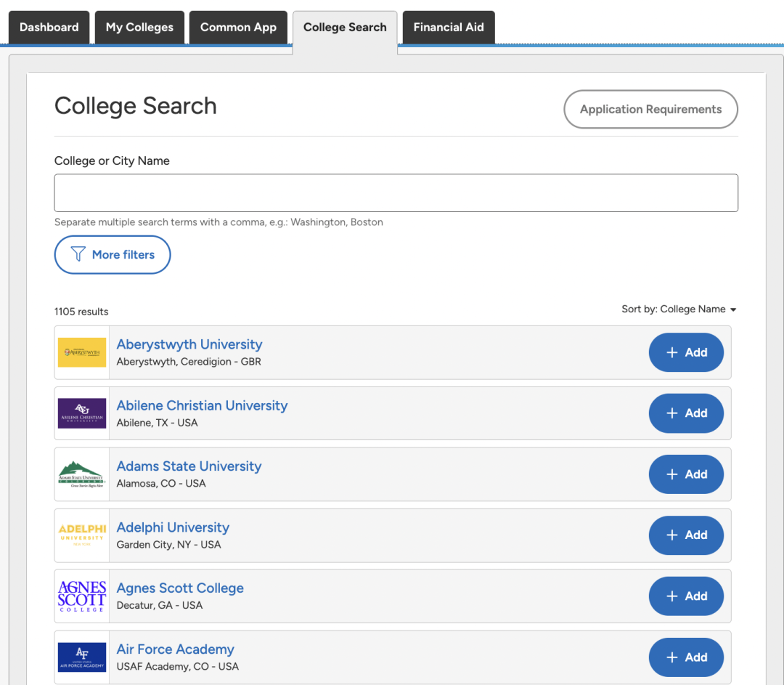Click the Aberystwyth University logo thumbnail
The image size is (784, 685).
click(x=82, y=352)
